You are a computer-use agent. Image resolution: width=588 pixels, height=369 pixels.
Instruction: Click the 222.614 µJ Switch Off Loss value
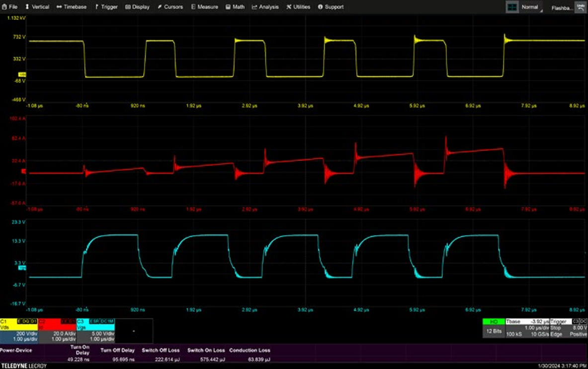click(x=167, y=359)
